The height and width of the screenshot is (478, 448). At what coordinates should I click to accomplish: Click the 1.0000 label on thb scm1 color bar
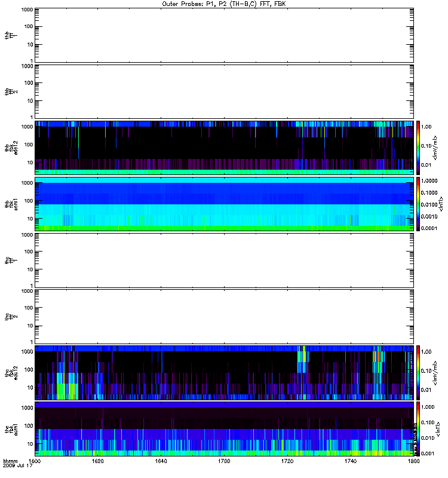(x=429, y=181)
